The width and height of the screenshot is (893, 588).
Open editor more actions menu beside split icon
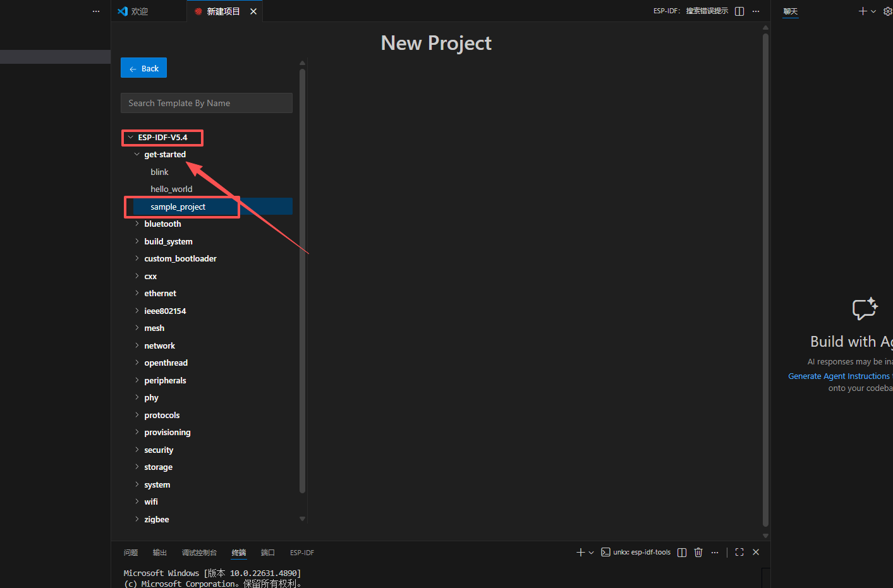click(x=756, y=11)
